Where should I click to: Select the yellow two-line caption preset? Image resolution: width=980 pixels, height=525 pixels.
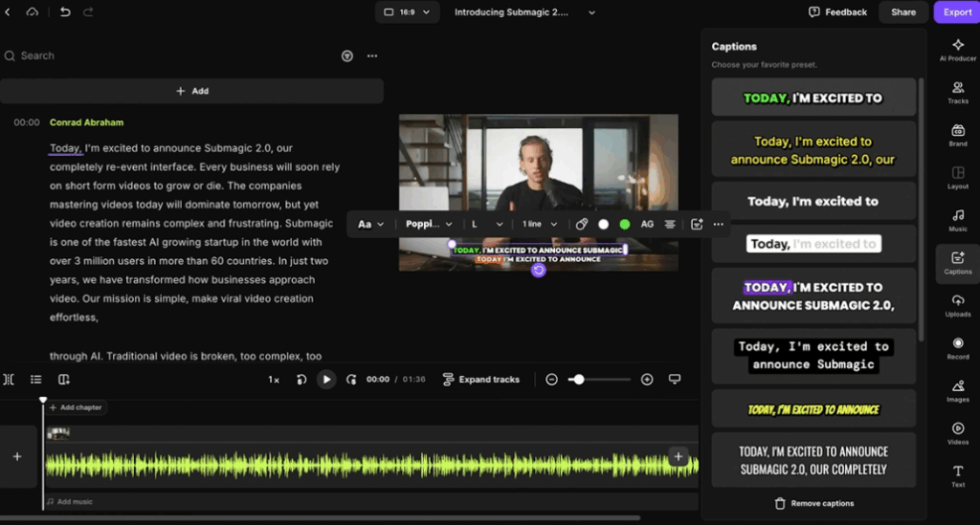pyautogui.click(x=813, y=150)
